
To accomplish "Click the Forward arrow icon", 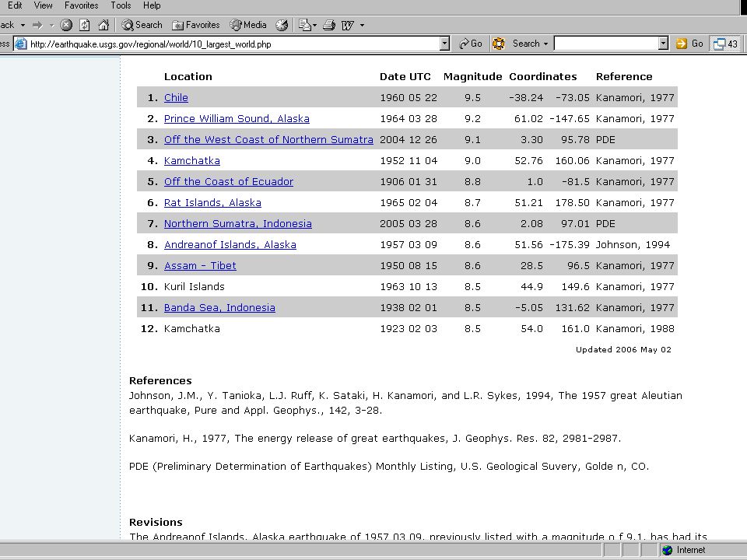I will point(37,25).
